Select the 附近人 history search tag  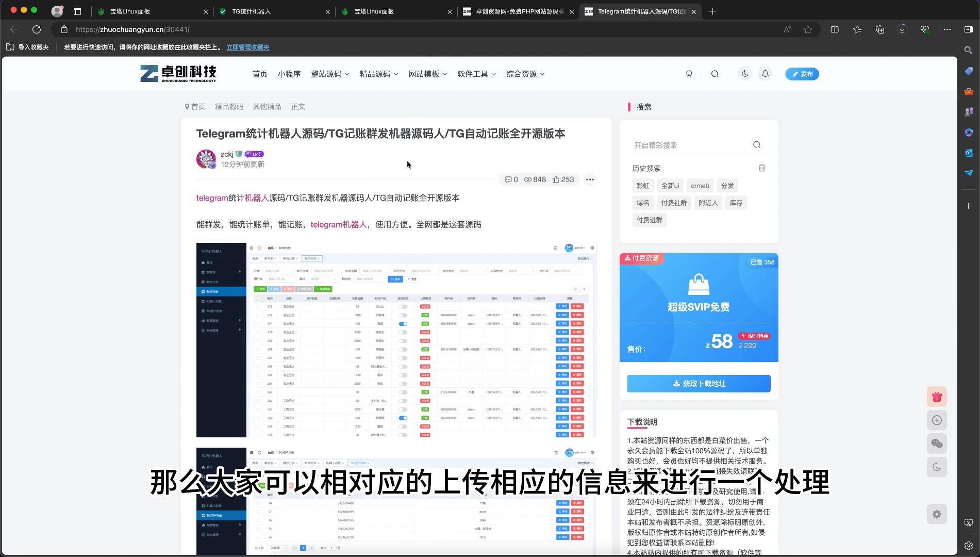tap(708, 203)
